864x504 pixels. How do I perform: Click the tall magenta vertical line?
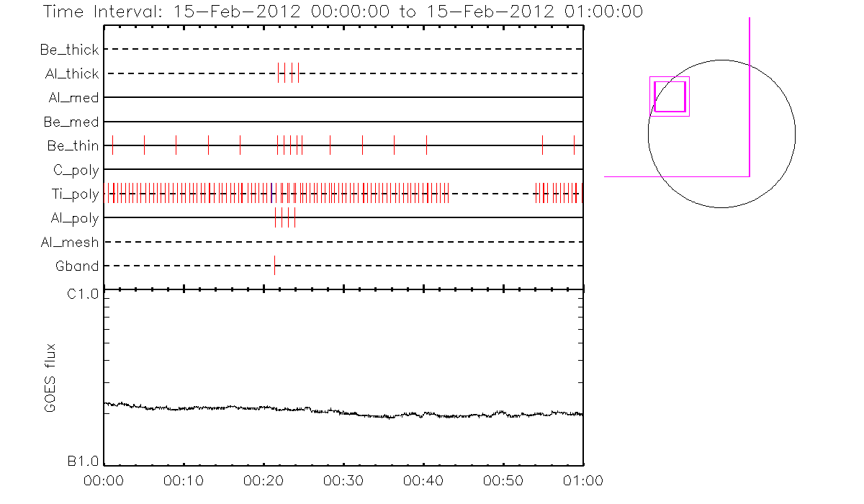750,94
